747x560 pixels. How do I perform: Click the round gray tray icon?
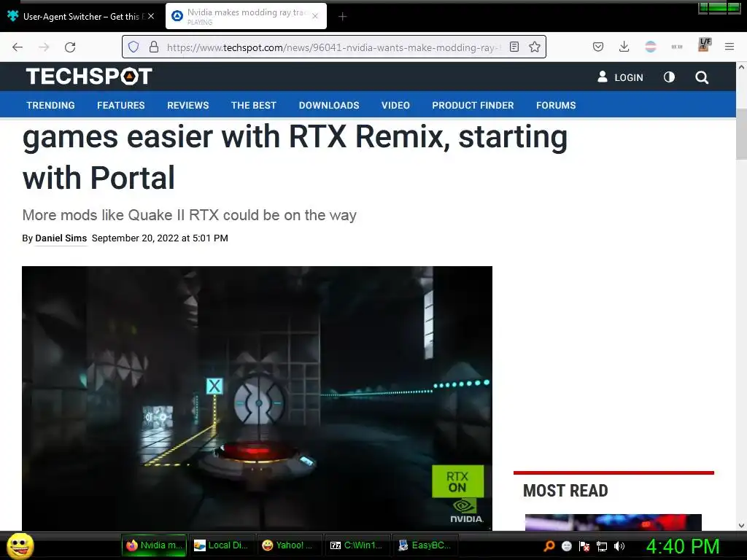pyautogui.click(x=566, y=546)
